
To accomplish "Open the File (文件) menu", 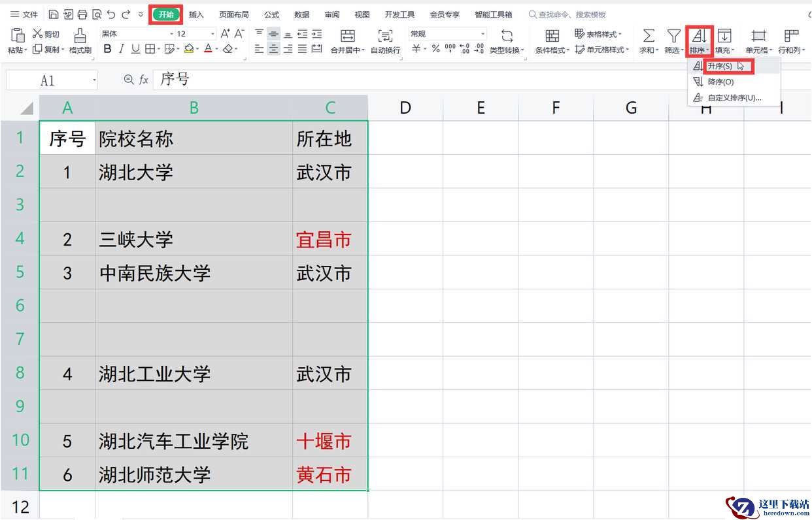I will click(24, 14).
